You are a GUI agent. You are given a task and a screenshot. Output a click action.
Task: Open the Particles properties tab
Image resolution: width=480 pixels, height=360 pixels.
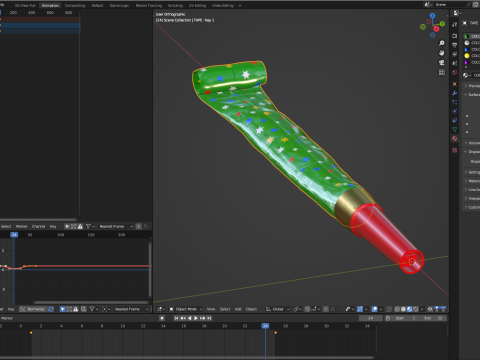455,102
